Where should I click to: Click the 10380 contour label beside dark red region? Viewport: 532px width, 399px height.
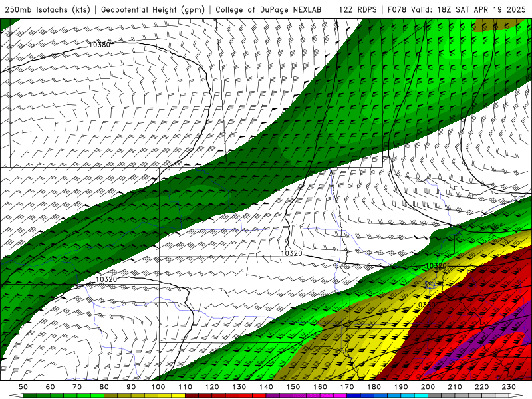425,305
